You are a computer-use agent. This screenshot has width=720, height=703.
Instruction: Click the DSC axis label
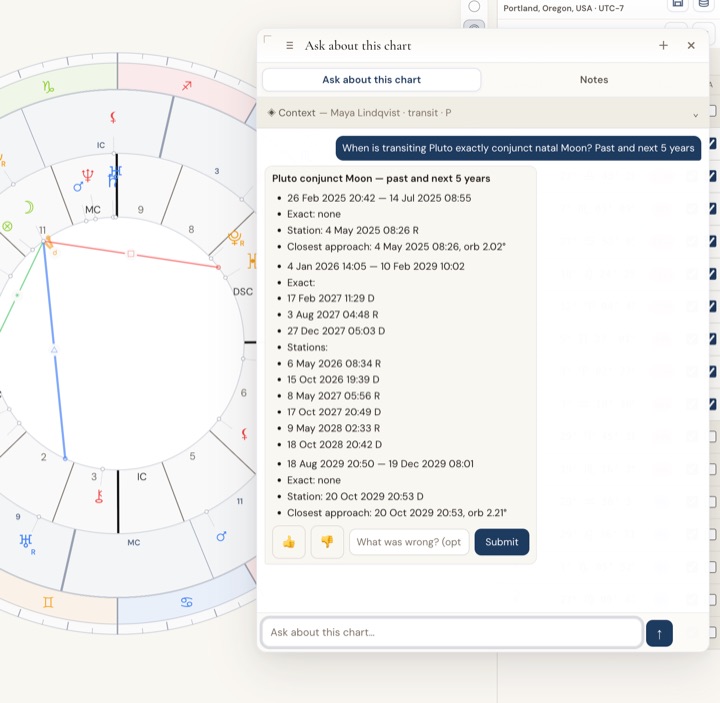click(243, 292)
